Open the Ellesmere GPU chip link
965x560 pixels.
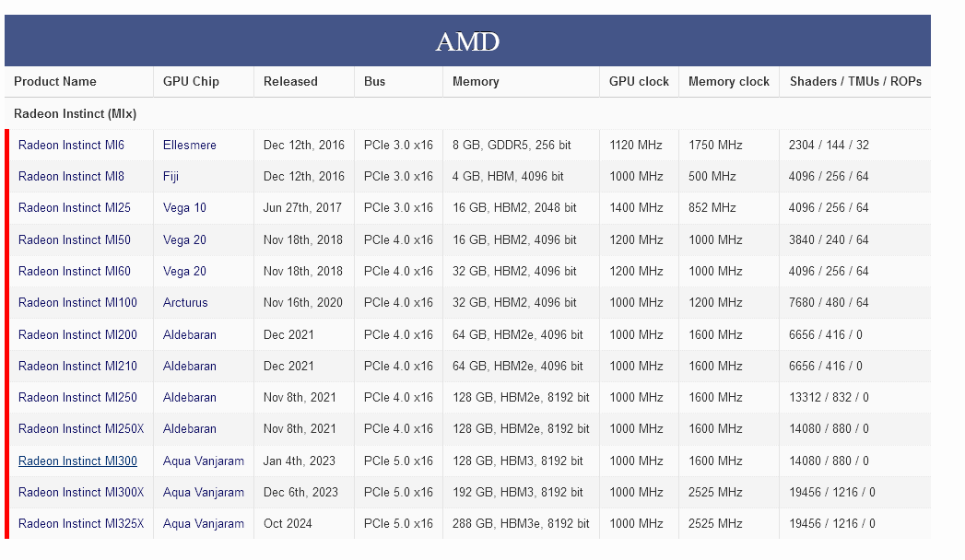pyautogui.click(x=190, y=145)
